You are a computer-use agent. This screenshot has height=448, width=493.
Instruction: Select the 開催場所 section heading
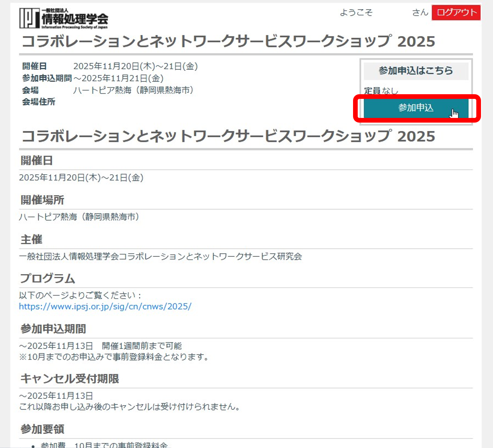[x=42, y=200]
